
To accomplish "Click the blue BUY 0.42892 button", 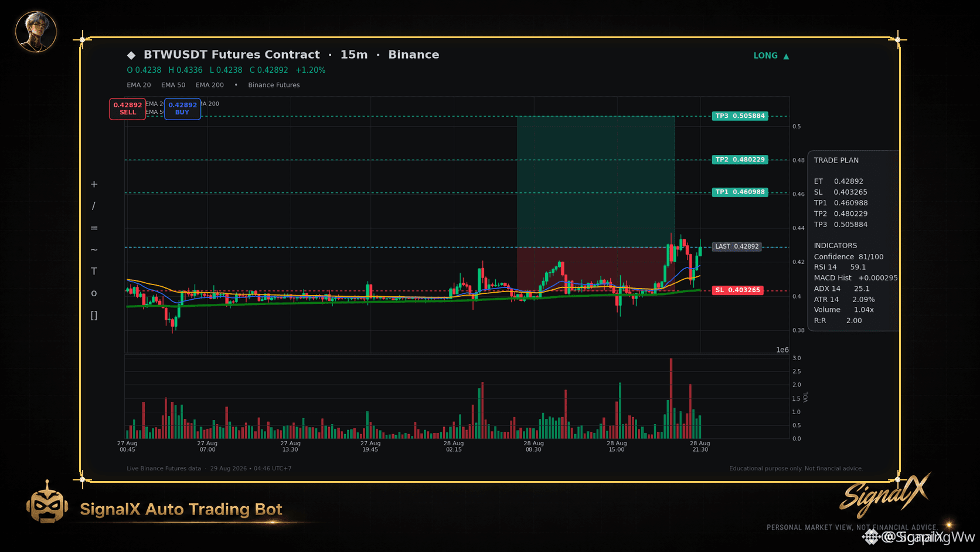I will pyautogui.click(x=182, y=109).
